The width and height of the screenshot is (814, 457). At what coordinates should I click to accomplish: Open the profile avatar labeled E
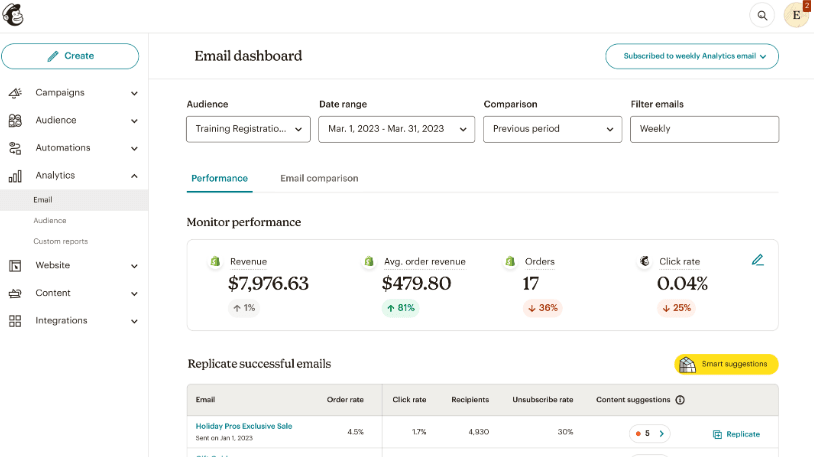click(796, 15)
